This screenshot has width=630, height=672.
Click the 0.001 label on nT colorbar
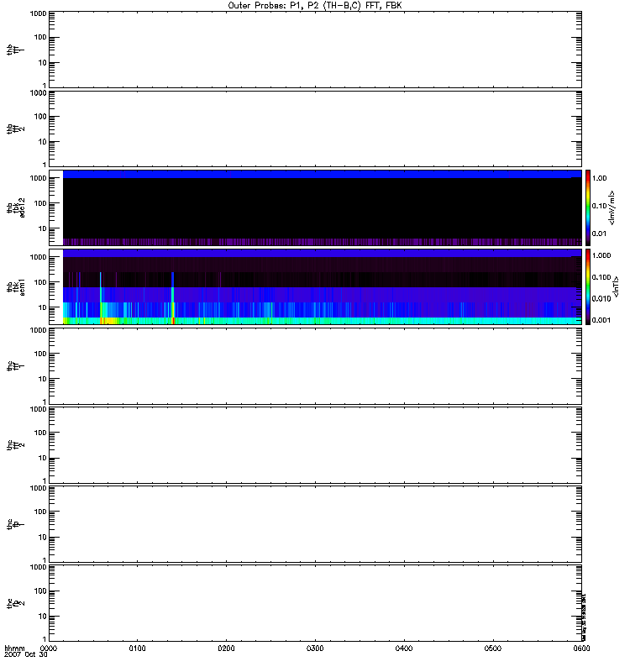pyautogui.click(x=601, y=320)
